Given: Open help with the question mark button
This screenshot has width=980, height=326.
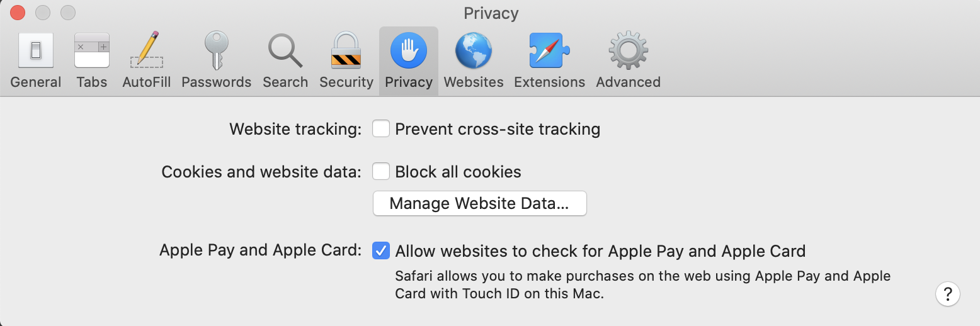Looking at the screenshot, I should pos(947,294).
